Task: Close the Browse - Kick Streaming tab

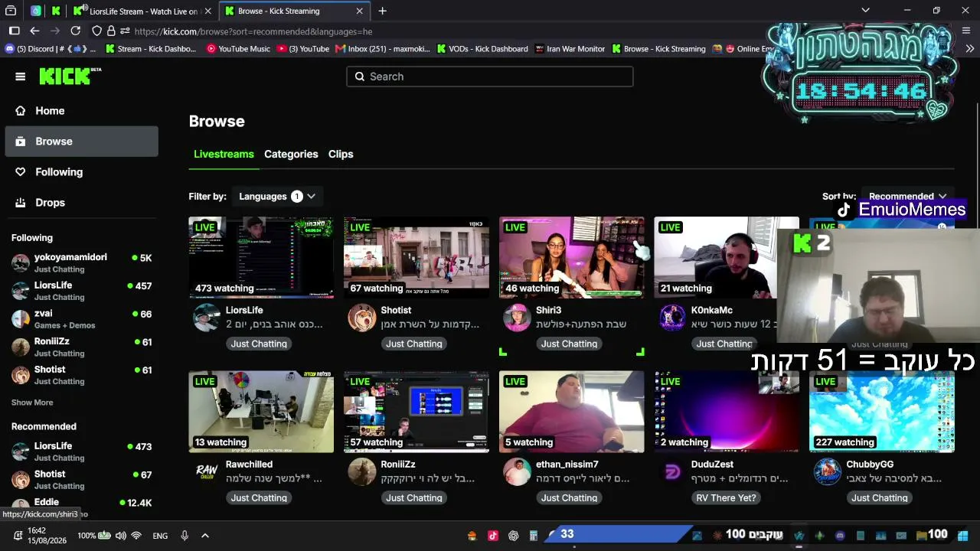Action: tap(359, 11)
